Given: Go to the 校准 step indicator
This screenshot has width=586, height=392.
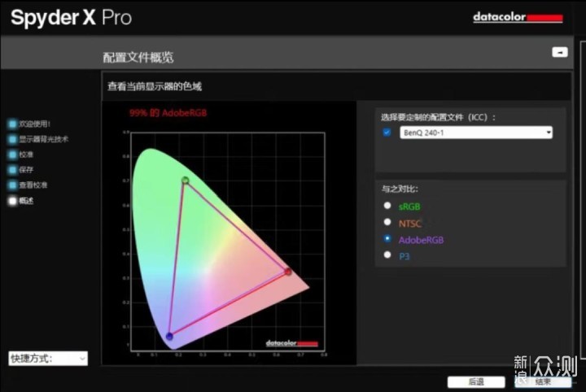Looking at the screenshot, I should click(x=12, y=155).
